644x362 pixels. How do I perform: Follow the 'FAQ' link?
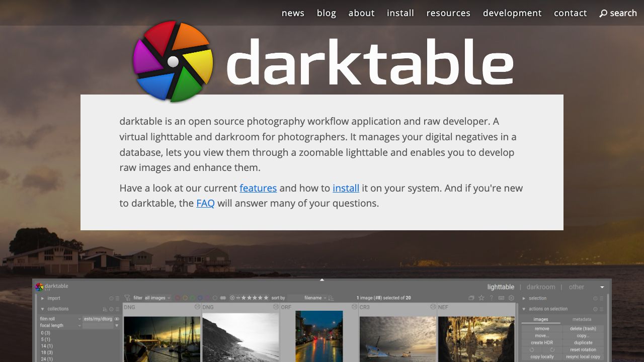pos(205,203)
